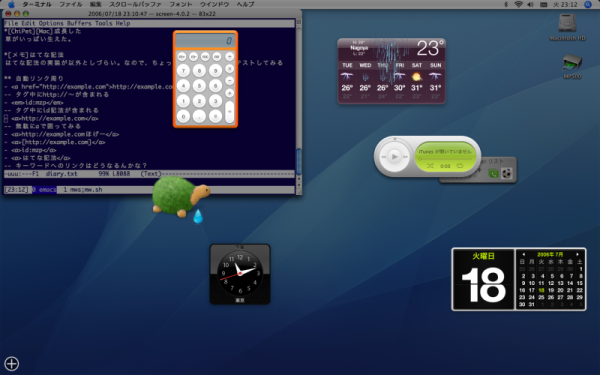Image resolution: width=600 pixels, height=375 pixels.
Task: Click calculator key 4
Action: (x=183, y=86)
